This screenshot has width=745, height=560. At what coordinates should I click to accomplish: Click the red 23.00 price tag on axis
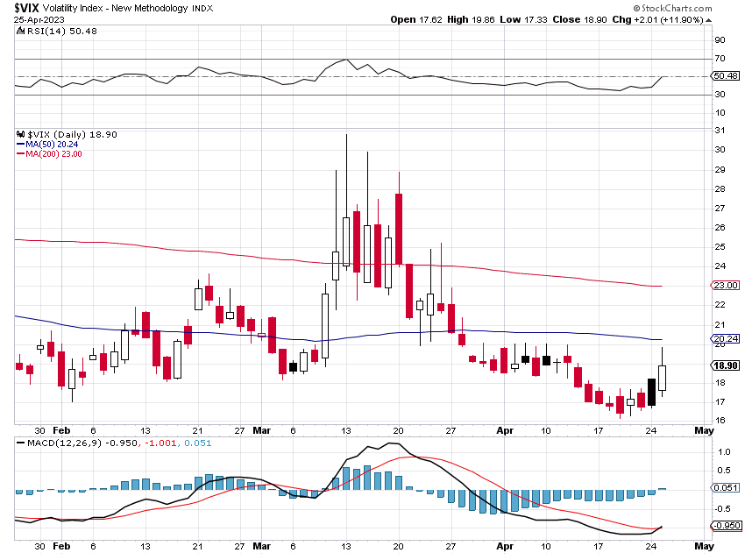coord(726,286)
